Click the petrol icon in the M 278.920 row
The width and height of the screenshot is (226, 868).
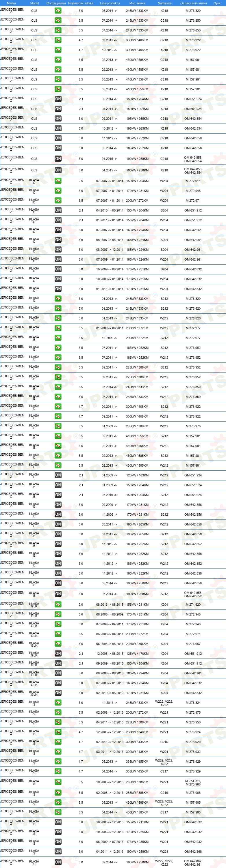click(x=58, y=742)
